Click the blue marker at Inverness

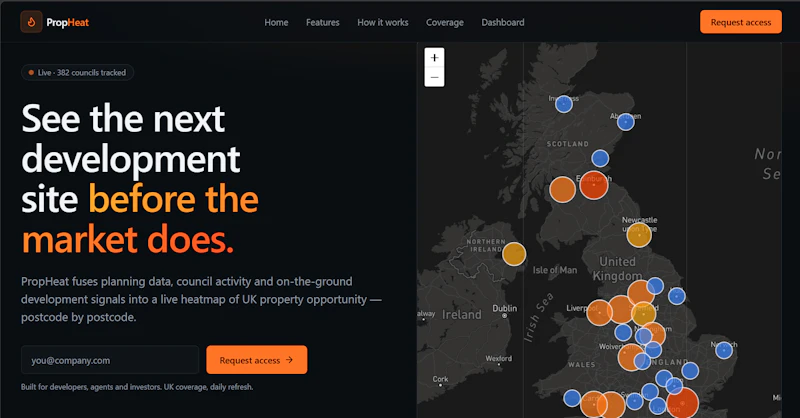pyautogui.click(x=563, y=104)
